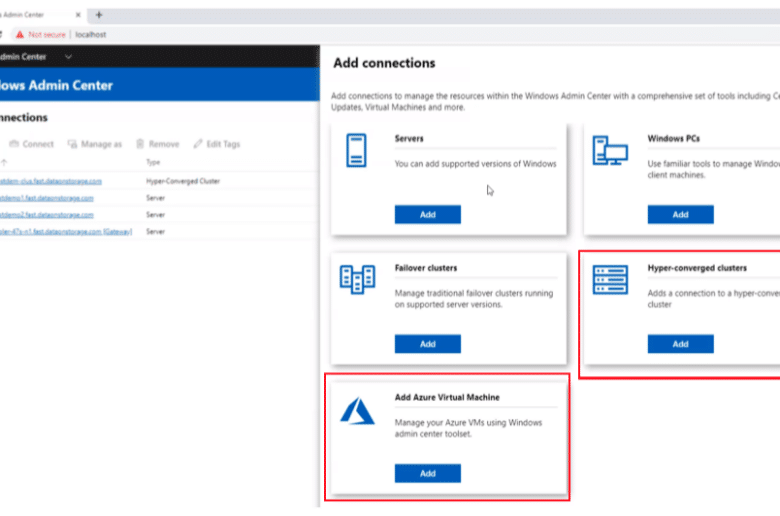The height and width of the screenshot is (516, 780).
Task: Click the Remove label in the toolbar
Action: pos(164,144)
